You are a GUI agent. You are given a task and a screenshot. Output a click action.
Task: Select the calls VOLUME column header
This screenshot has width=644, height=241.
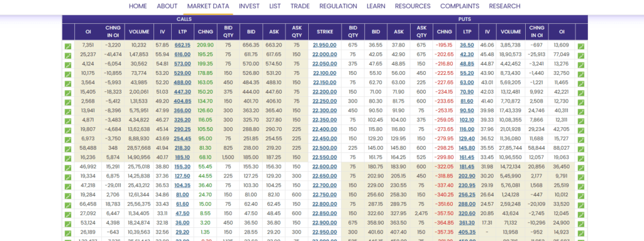[x=139, y=31]
